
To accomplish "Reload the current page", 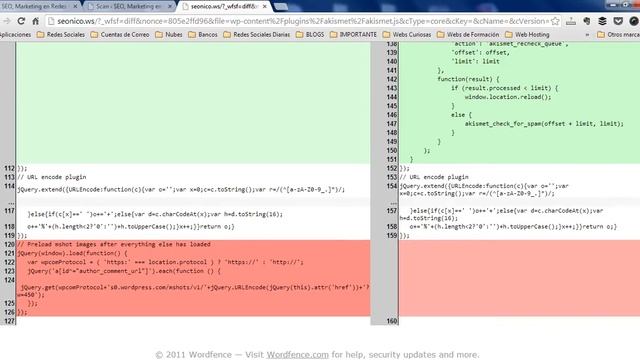I will pos(21,21).
